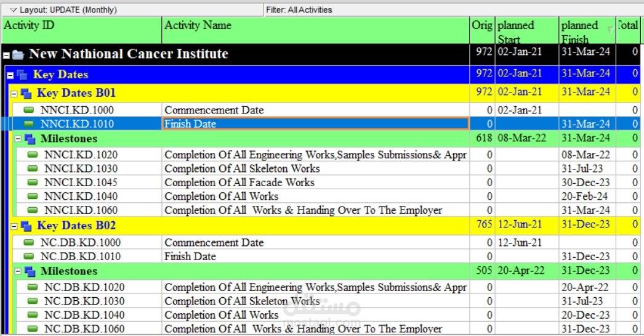Click planned start 02-Jan-21 of NNCI.KD.1000
644x336 pixels.
pyautogui.click(x=520, y=110)
